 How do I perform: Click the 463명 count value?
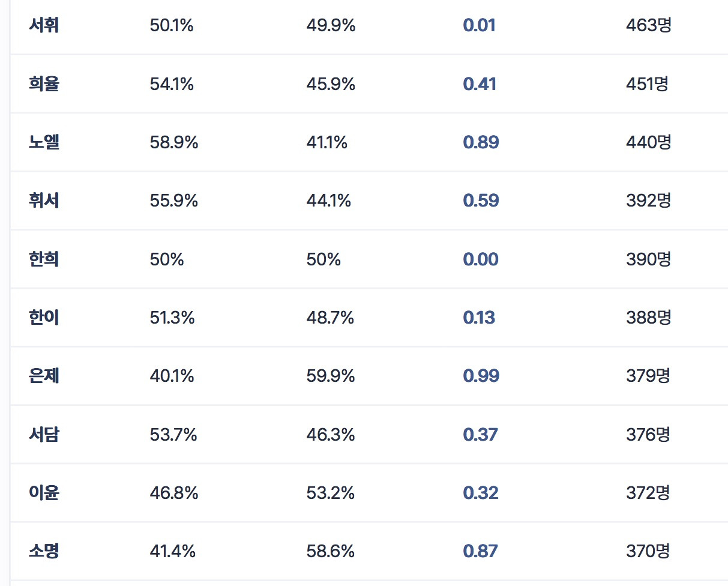pos(648,26)
